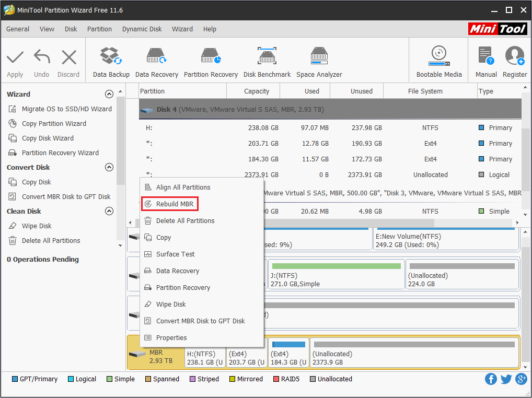Open the Disk menu
This screenshot has width=532, height=398.
tap(71, 29)
